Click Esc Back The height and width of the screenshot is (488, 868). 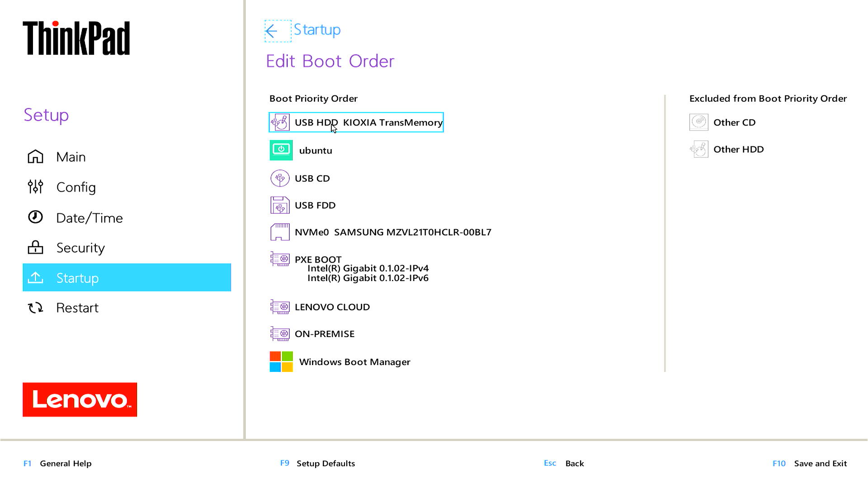pos(564,464)
